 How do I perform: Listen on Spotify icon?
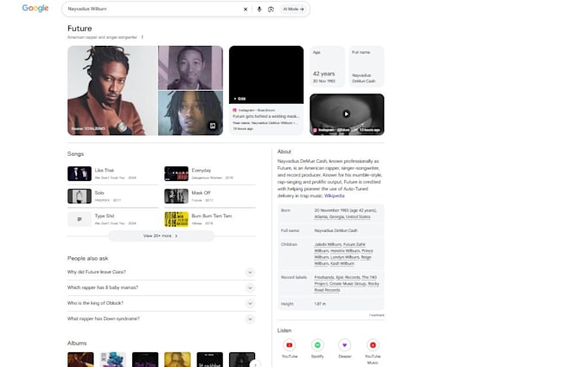317,345
